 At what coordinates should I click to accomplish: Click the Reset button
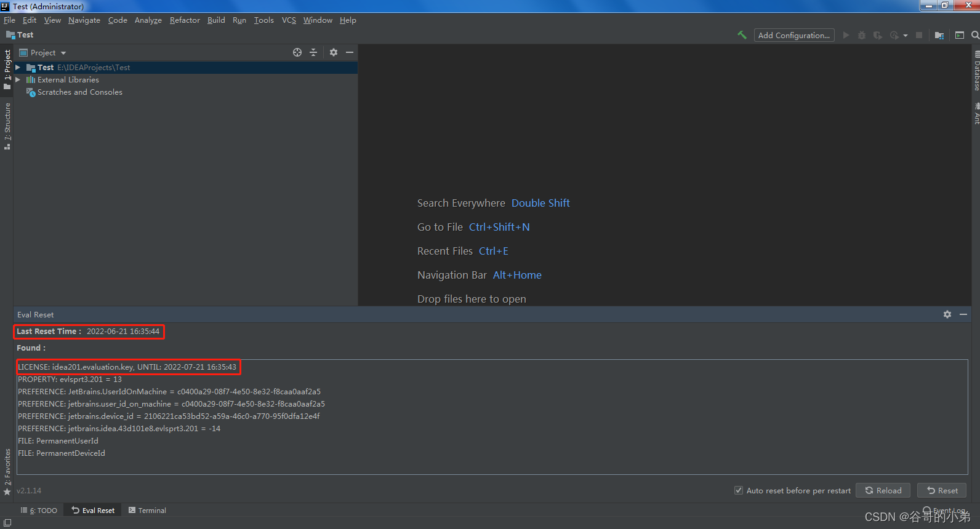942,490
